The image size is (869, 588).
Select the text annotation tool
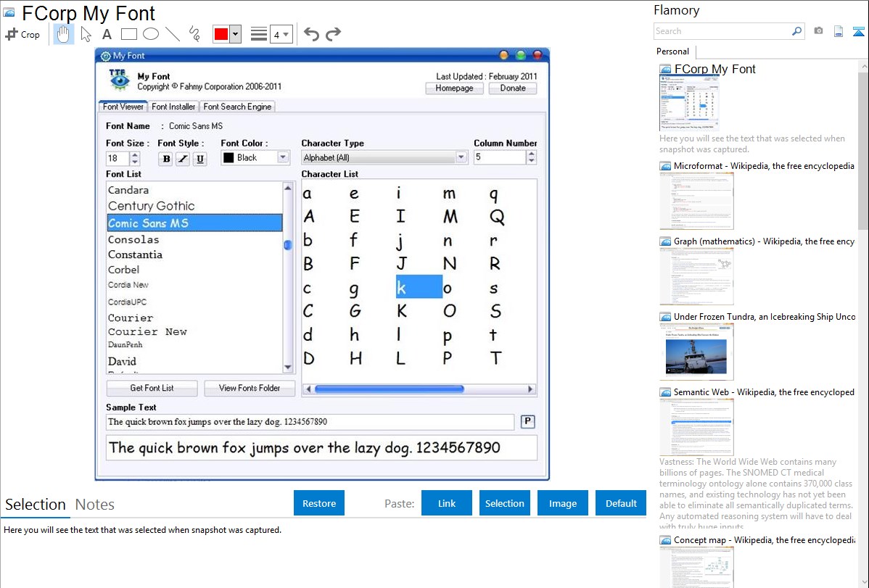(107, 34)
